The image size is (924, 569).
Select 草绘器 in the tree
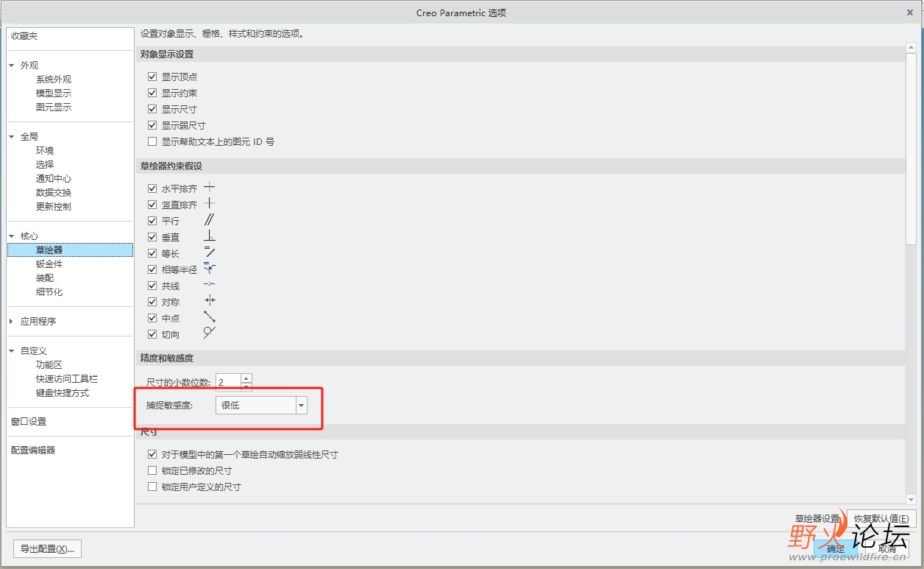point(70,250)
